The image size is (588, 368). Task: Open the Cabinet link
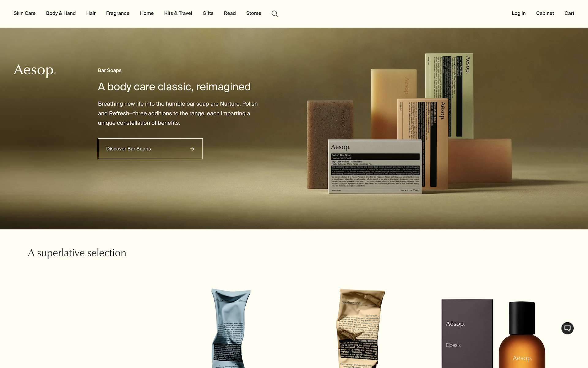[x=545, y=13]
